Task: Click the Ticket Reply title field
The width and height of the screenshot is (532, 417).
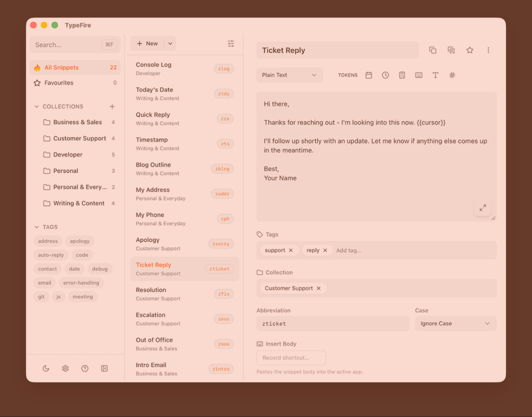Action: [337, 50]
